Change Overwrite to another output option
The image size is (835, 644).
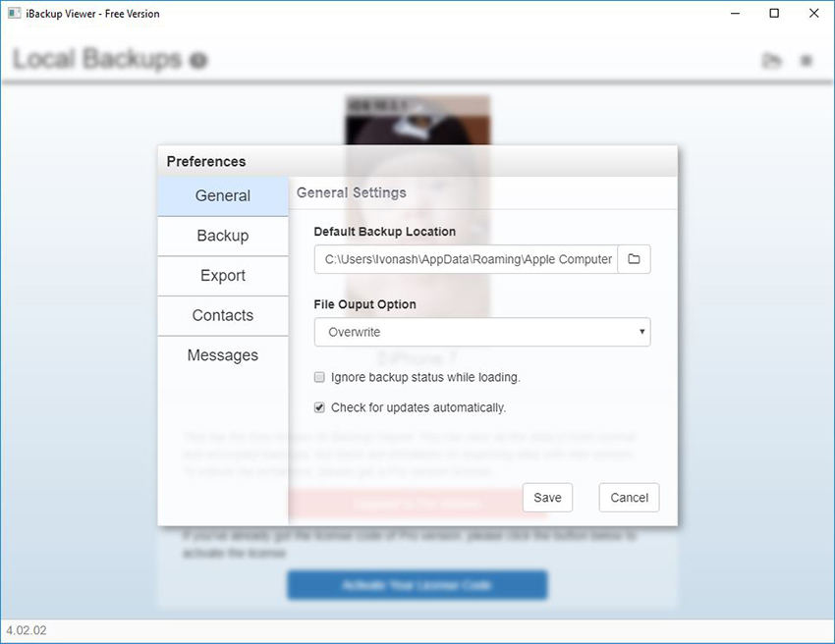coord(481,332)
